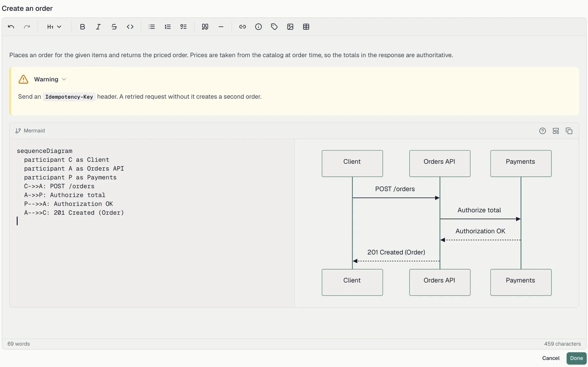Image resolution: width=588 pixels, height=367 pixels.
Task: Expand the Warning callout type chevron
Action: [64, 79]
